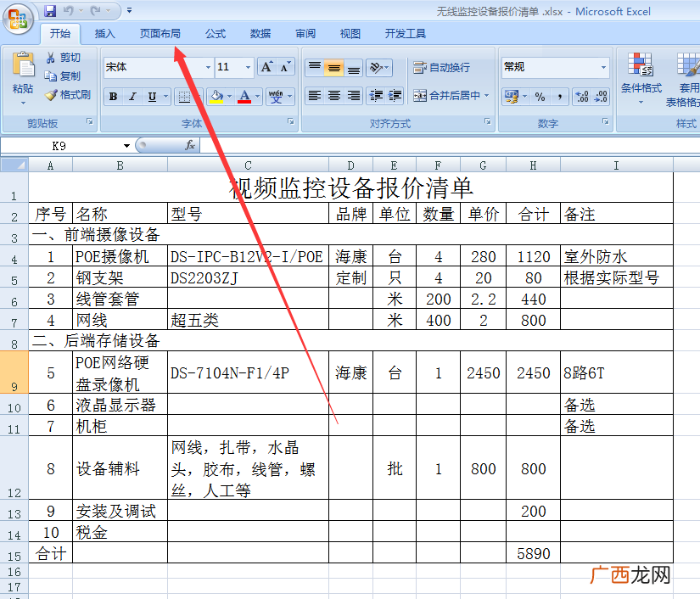This screenshot has height=599, width=700.
Task: Increase indent
Action: tap(395, 96)
